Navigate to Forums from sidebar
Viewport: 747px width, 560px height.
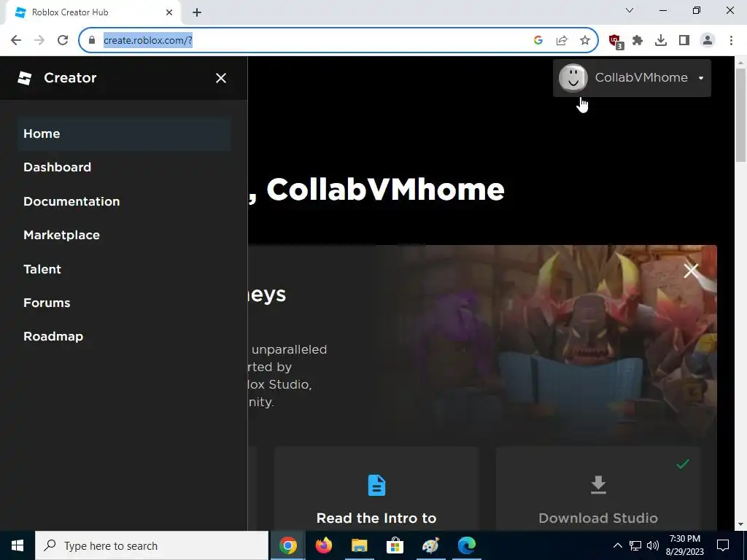click(47, 303)
